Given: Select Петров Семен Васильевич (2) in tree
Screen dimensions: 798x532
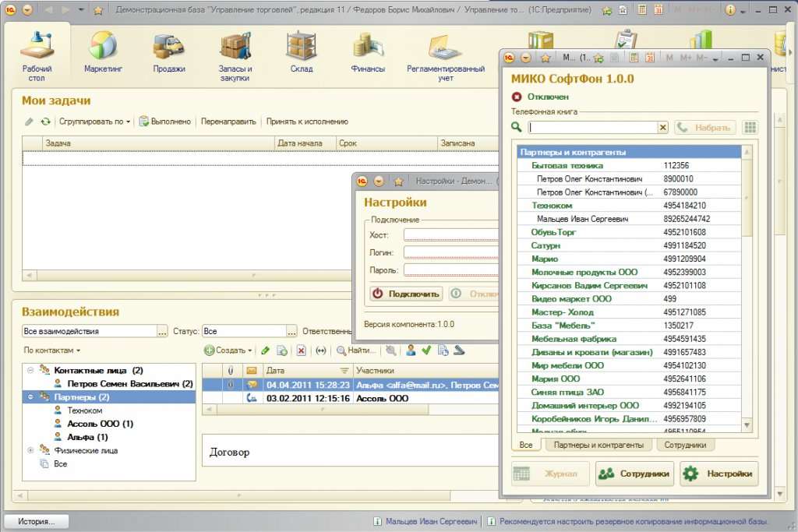Looking at the screenshot, I should [x=130, y=383].
